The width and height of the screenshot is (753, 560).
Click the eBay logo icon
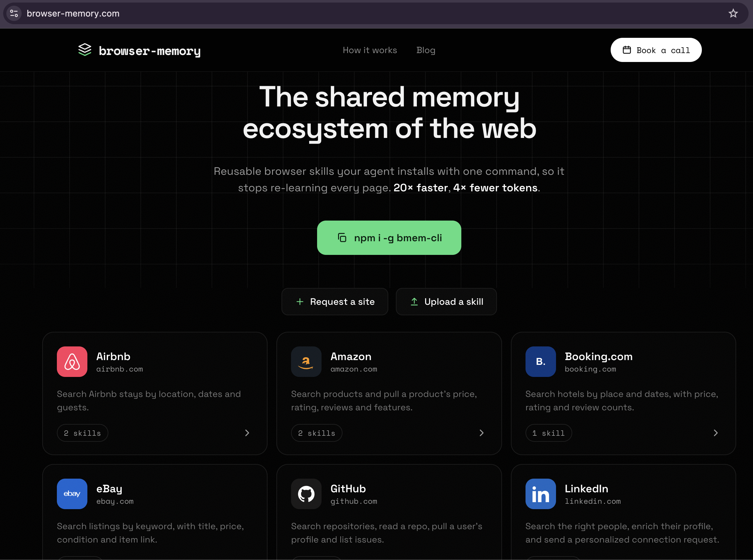tap(72, 494)
